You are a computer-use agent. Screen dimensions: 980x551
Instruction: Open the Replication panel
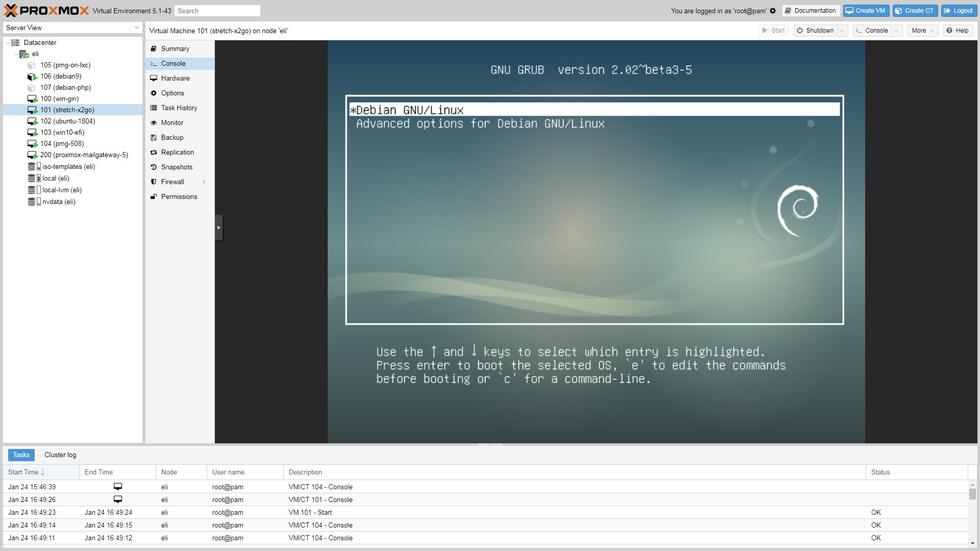click(177, 152)
